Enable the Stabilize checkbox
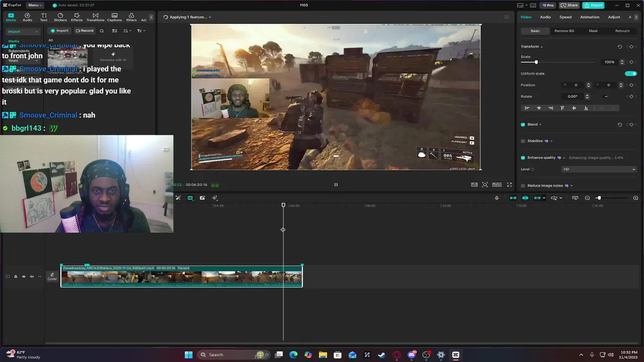Image resolution: width=644 pixels, height=362 pixels. (x=523, y=141)
